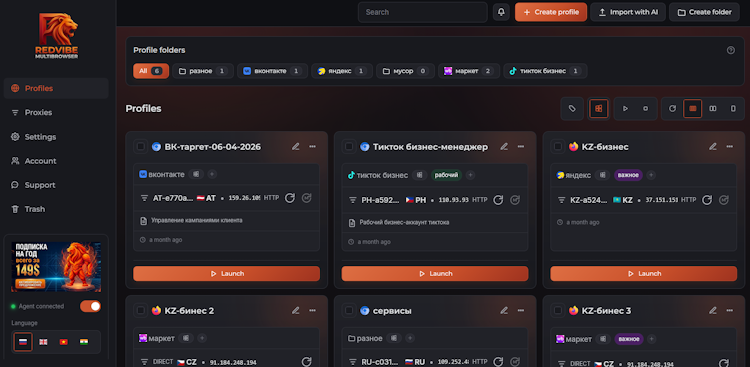
Task: Go to Profiles in sidebar
Action: (56, 88)
